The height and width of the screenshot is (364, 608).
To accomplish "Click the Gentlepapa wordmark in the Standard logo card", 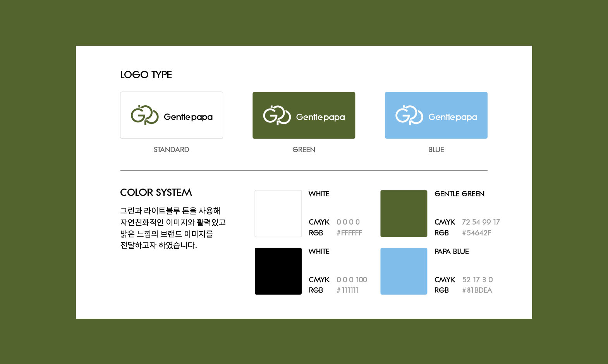I will click(188, 117).
